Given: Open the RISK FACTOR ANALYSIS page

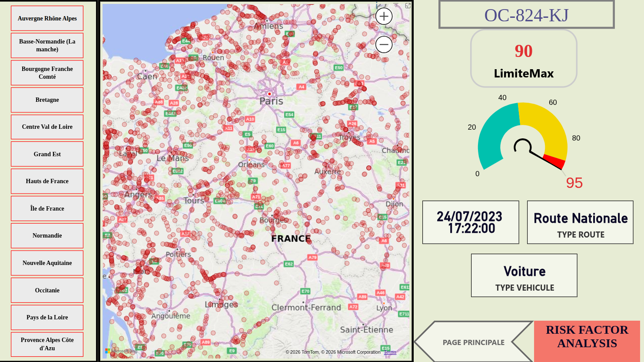Looking at the screenshot, I should pyautogui.click(x=587, y=337).
